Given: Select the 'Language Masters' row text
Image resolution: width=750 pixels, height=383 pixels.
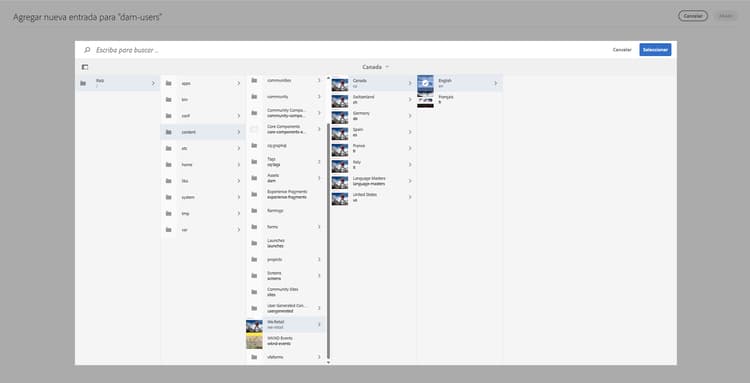Looking at the screenshot, I should (x=369, y=178).
